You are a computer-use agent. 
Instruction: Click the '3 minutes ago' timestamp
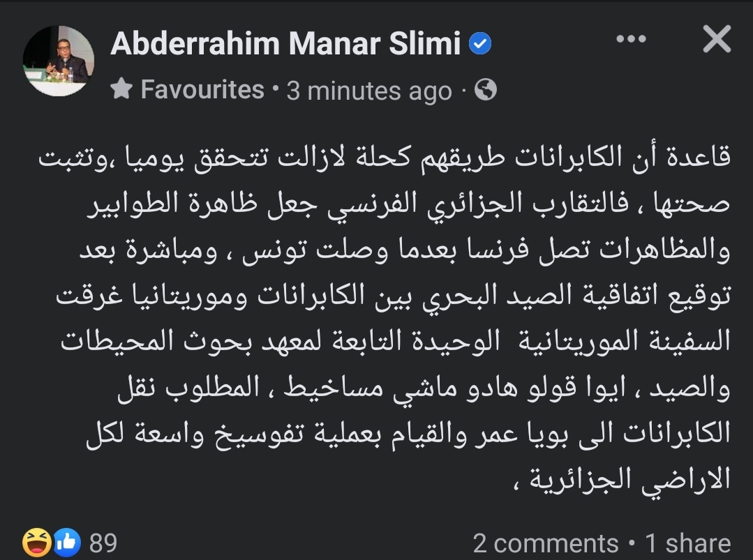369,91
